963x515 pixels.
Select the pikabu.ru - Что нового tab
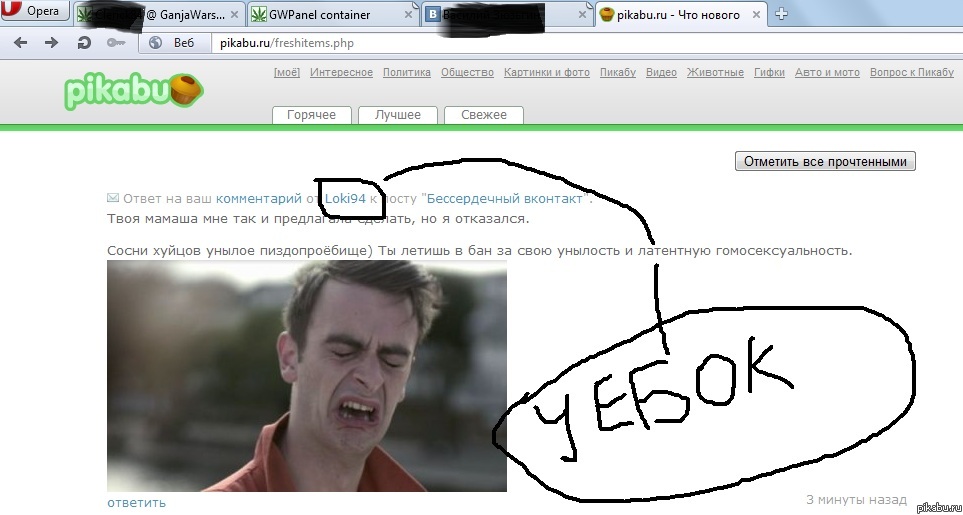click(680, 14)
